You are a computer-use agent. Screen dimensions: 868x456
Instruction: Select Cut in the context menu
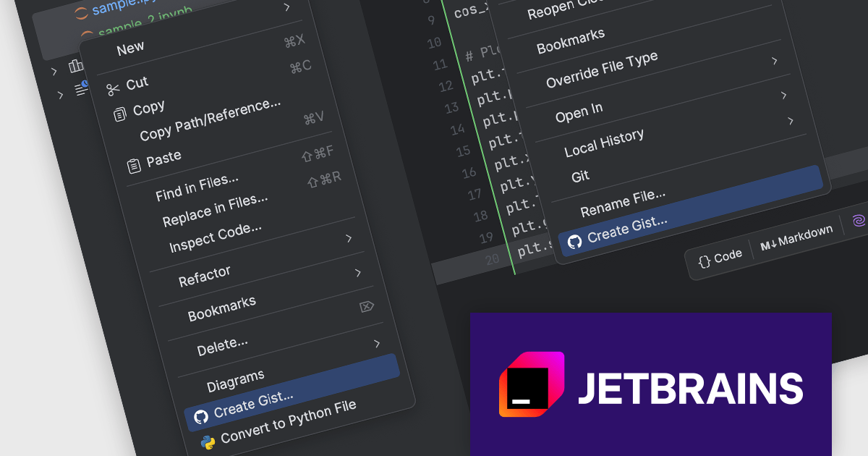click(137, 84)
